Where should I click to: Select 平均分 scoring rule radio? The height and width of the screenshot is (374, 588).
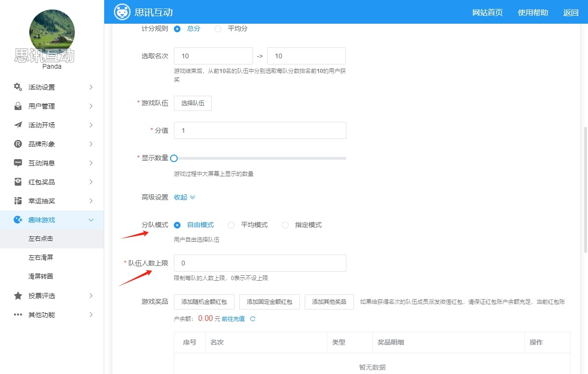218,28
